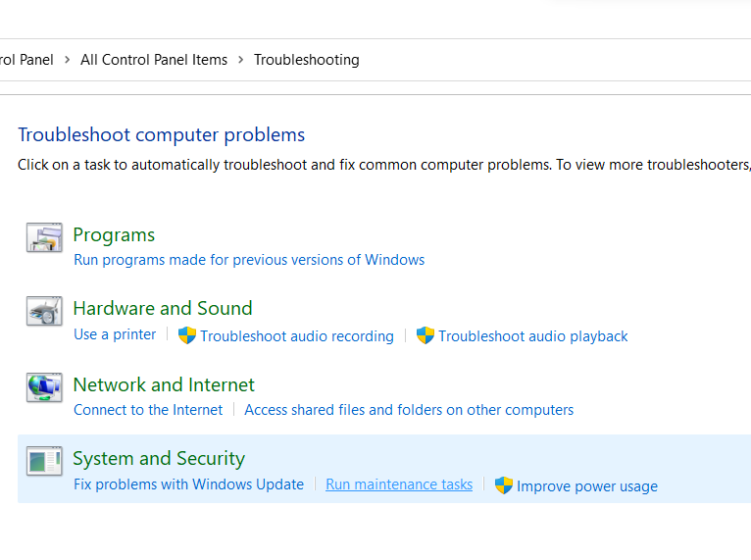Click the Hardware and Sound printer icon
This screenshot has width=751, height=560.
[44, 311]
